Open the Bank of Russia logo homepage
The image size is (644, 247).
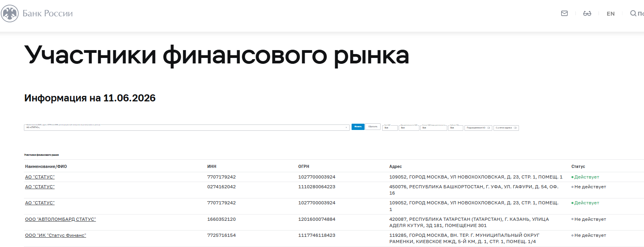pos(10,14)
